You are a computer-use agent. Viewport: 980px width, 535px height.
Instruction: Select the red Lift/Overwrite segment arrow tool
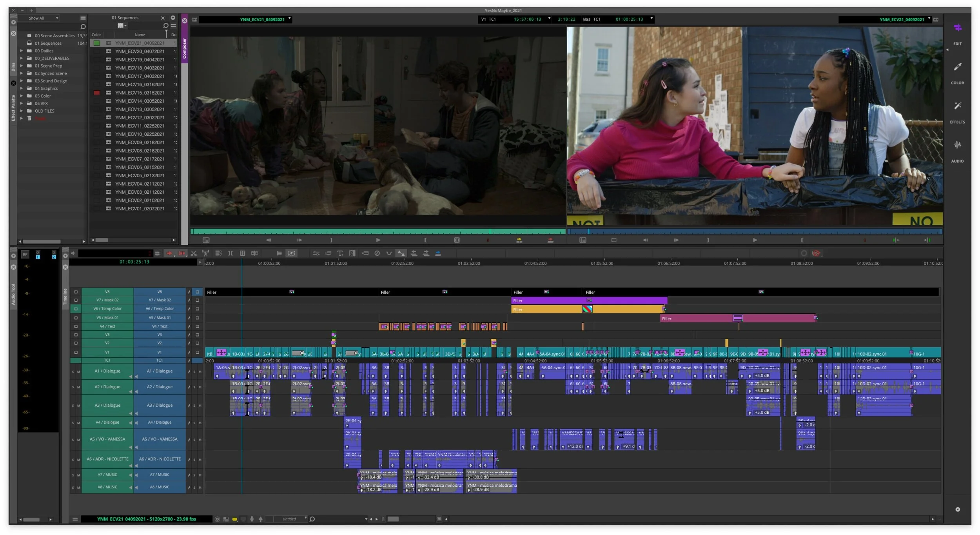click(169, 253)
